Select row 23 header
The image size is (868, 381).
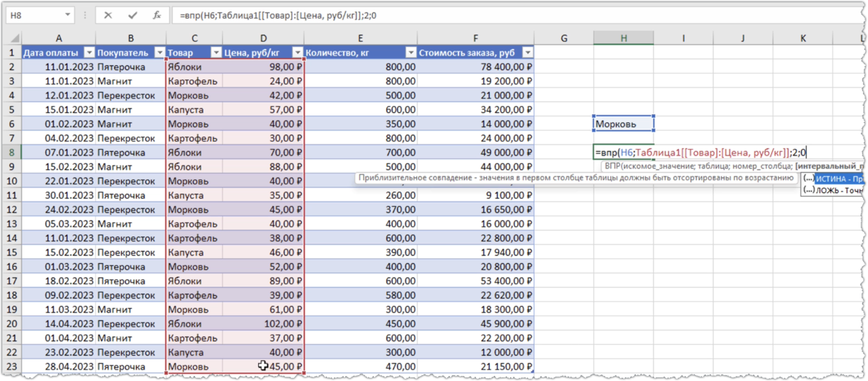[x=12, y=367]
